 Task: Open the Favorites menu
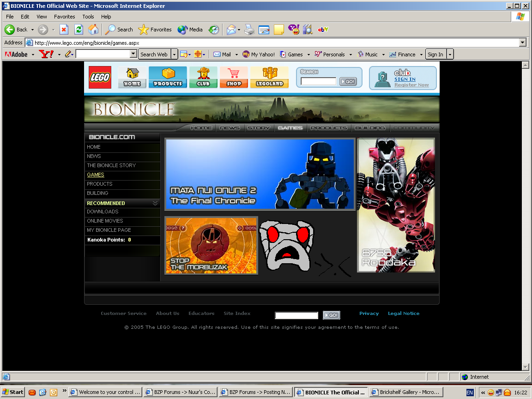65,17
